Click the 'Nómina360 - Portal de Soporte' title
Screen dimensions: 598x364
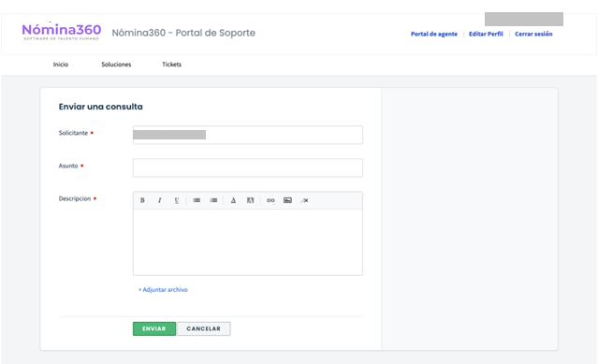pyautogui.click(x=183, y=33)
